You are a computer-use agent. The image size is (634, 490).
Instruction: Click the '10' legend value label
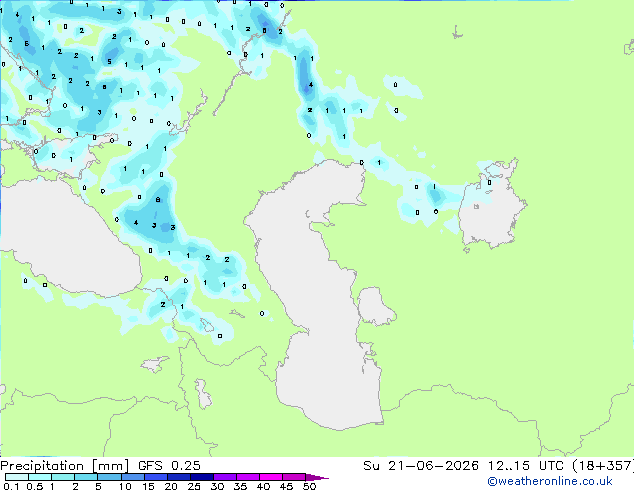[125, 486]
